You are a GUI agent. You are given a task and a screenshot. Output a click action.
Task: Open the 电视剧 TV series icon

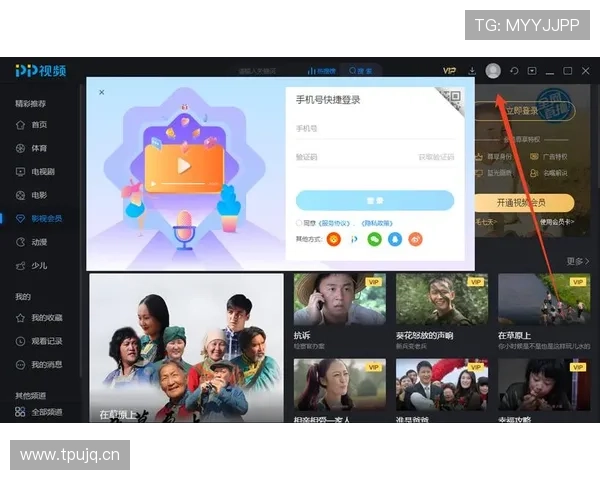pos(20,171)
